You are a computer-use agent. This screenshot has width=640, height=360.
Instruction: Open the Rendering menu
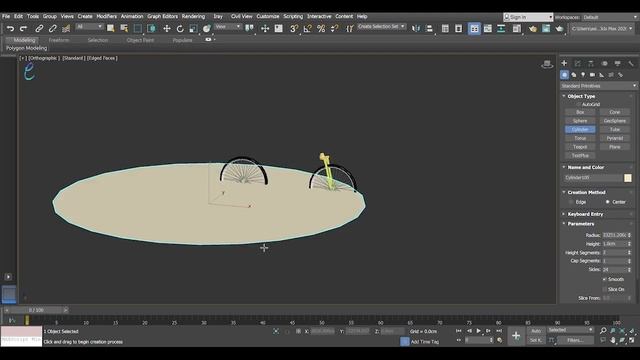coord(193,16)
